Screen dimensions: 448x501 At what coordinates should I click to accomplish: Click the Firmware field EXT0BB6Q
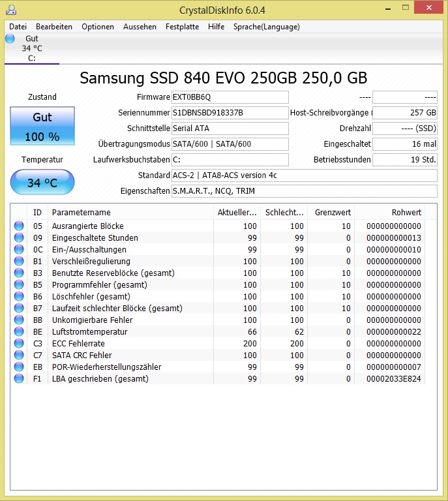coord(230,97)
